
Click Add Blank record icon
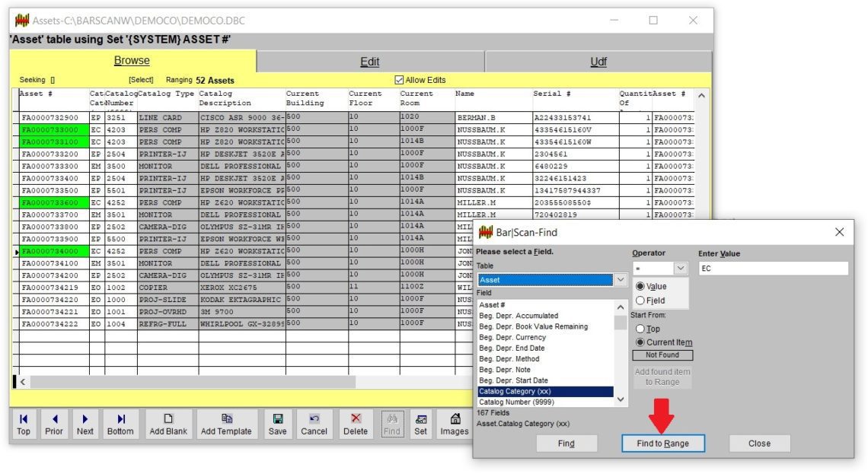click(x=168, y=424)
